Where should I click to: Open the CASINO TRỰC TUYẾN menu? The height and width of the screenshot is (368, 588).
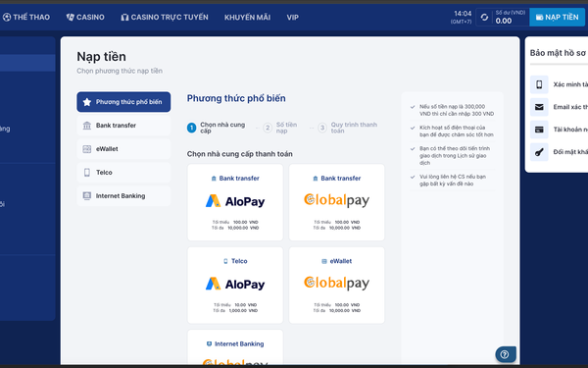pyautogui.click(x=165, y=18)
